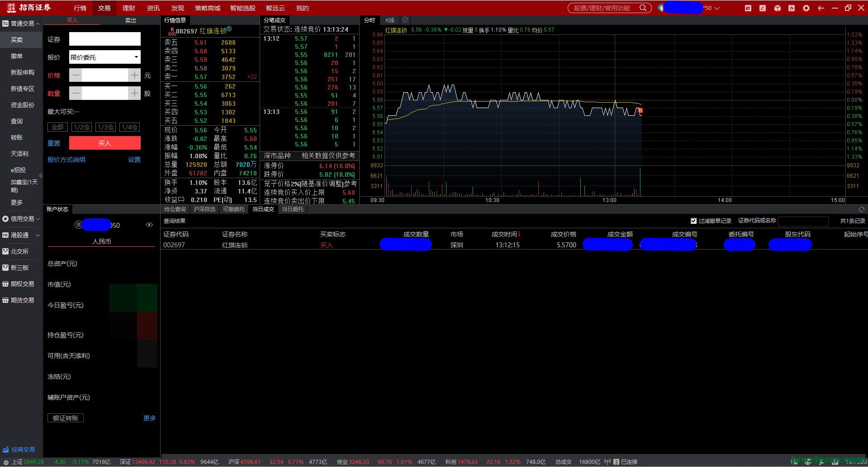
Task: Increase price with the plus stepper
Action: (134, 75)
